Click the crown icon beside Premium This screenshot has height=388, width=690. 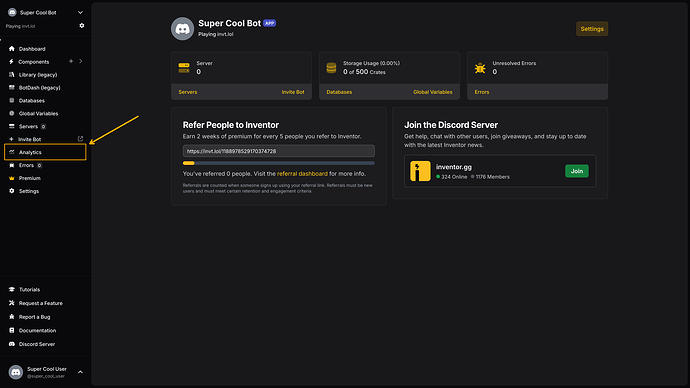point(12,178)
